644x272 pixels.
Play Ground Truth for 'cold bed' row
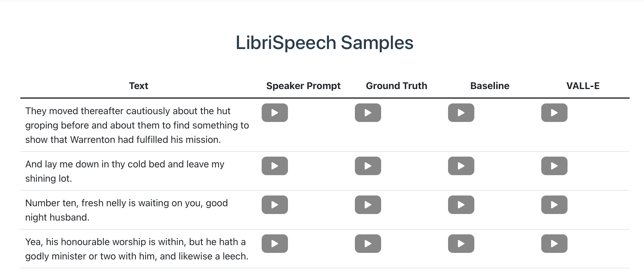coord(368,166)
